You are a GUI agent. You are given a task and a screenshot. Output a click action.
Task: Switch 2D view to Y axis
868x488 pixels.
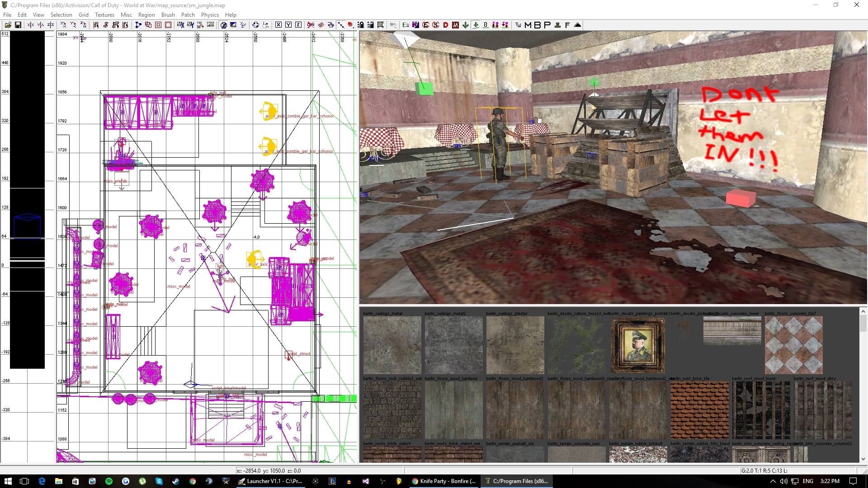click(288, 25)
